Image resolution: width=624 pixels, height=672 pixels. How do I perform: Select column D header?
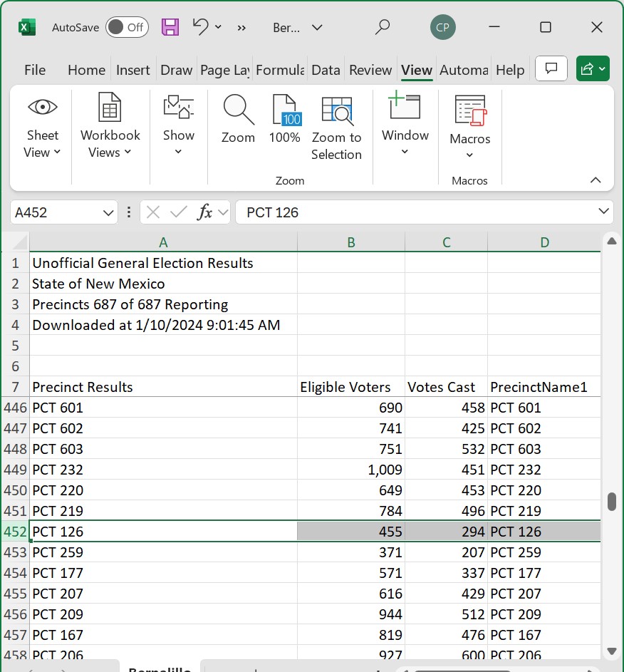click(x=544, y=242)
